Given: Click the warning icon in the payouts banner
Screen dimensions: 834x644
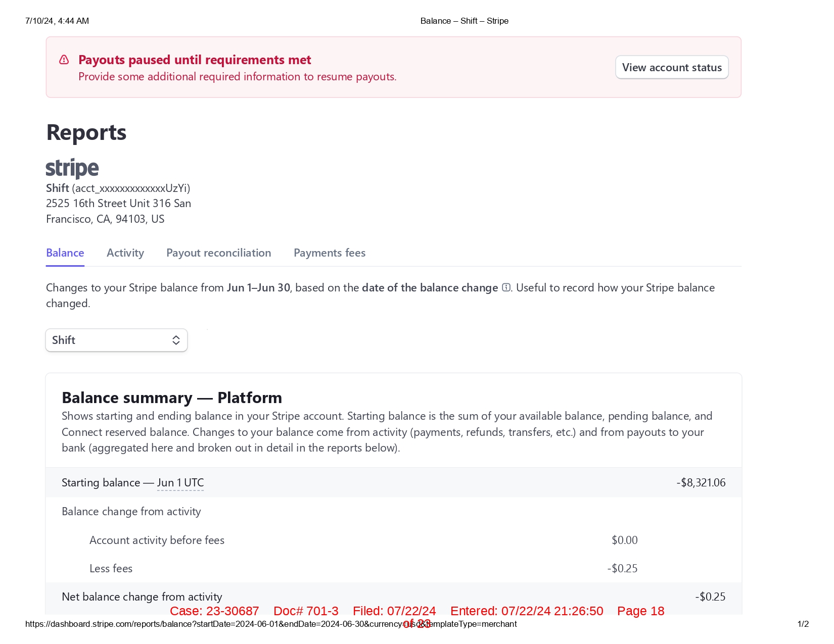Looking at the screenshot, I should click(x=64, y=60).
